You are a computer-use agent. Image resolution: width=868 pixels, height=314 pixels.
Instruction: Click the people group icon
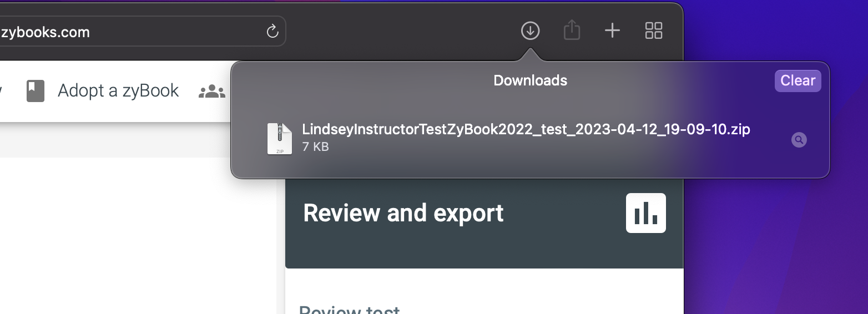coord(212,92)
